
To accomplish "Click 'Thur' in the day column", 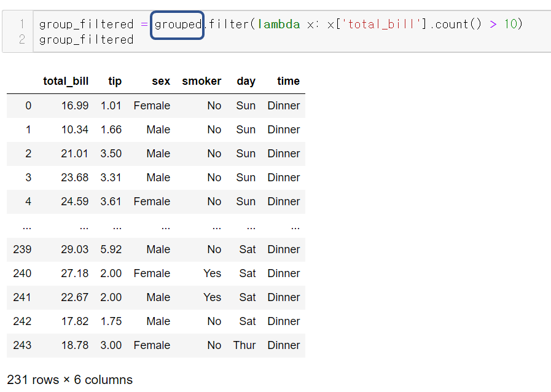I will click(244, 345).
